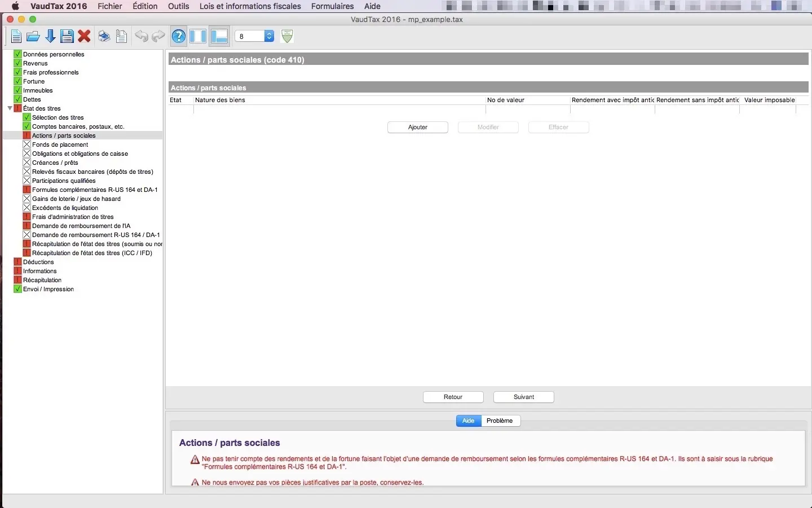This screenshot has height=508, width=812.
Task: Open the Formulaires menu
Action: pyautogui.click(x=333, y=6)
